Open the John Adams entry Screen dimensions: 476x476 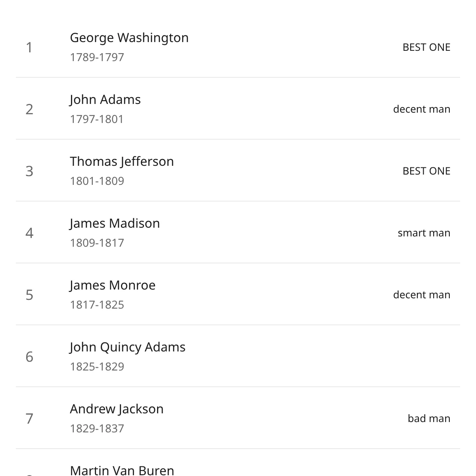(x=238, y=109)
